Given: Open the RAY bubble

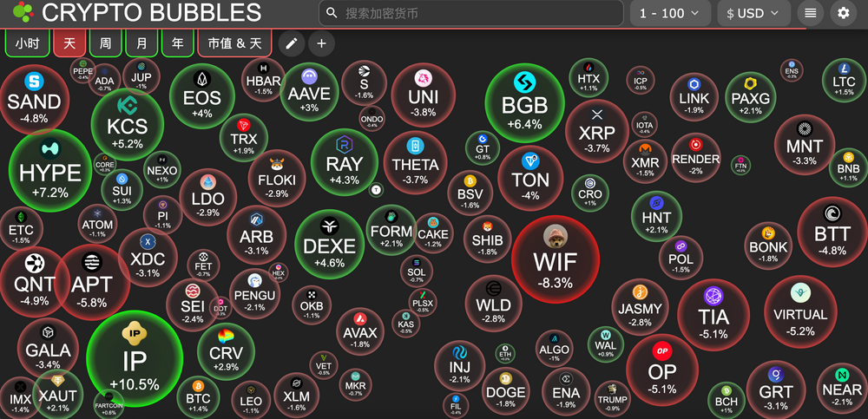Looking at the screenshot, I should [x=345, y=161].
